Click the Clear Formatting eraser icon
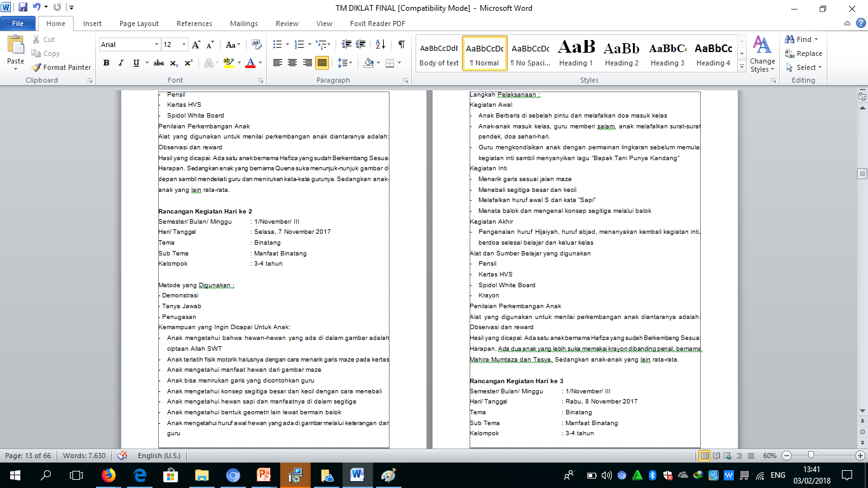 pos(257,44)
